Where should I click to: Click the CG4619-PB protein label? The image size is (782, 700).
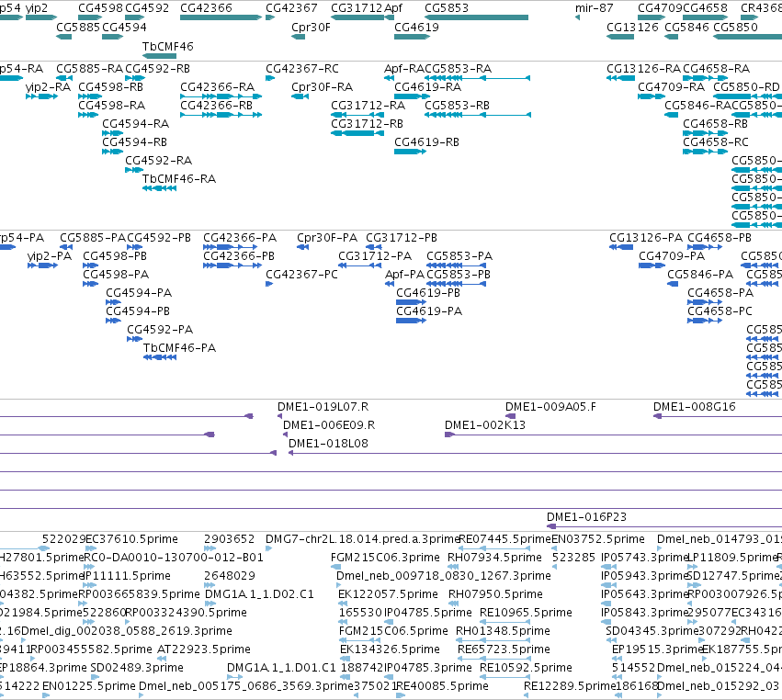click(x=428, y=293)
